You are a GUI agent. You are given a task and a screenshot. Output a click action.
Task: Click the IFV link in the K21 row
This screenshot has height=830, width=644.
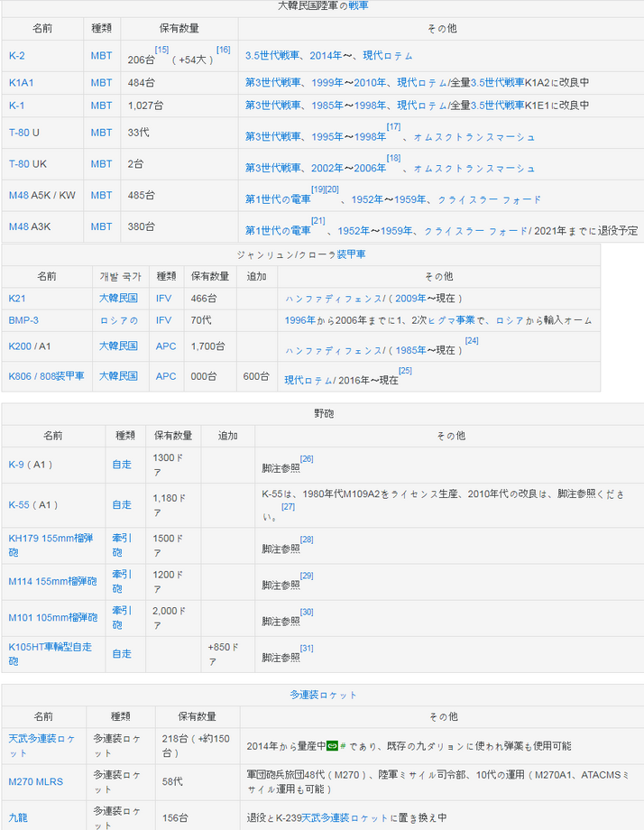tap(163, 299)
